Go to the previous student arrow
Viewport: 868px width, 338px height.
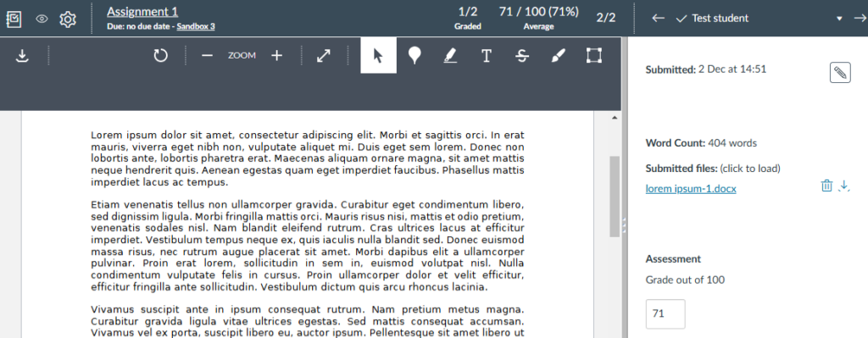658,19
